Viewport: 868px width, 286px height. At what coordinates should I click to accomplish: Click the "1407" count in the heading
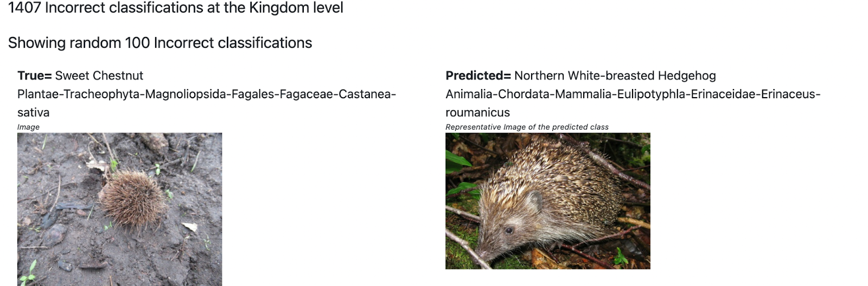(24, 8)
